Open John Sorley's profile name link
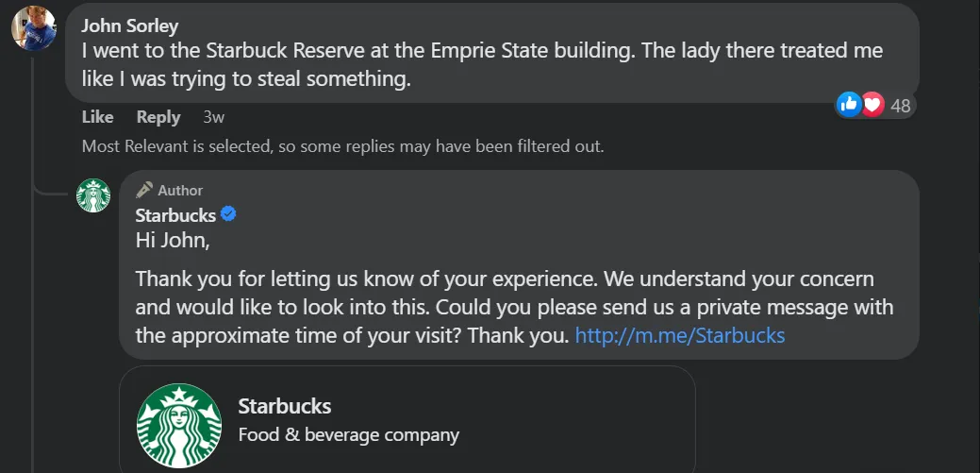 130,25
